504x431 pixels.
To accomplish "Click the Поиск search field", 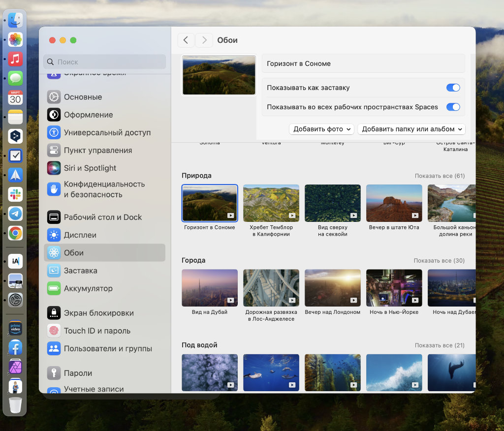I will click(104, 62).
